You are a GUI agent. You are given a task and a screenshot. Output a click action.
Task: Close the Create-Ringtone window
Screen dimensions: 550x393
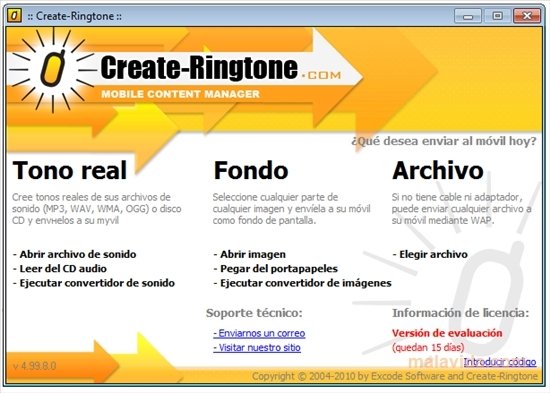527,16
